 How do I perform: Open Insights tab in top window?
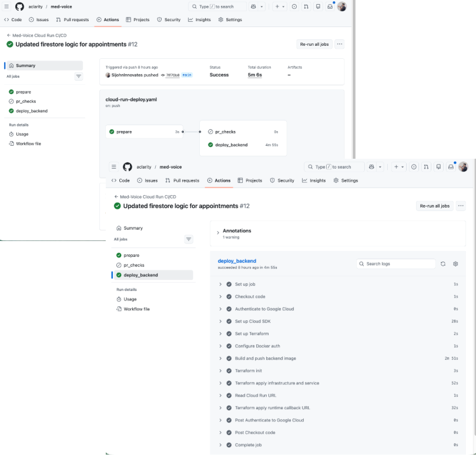click(199, 20)
